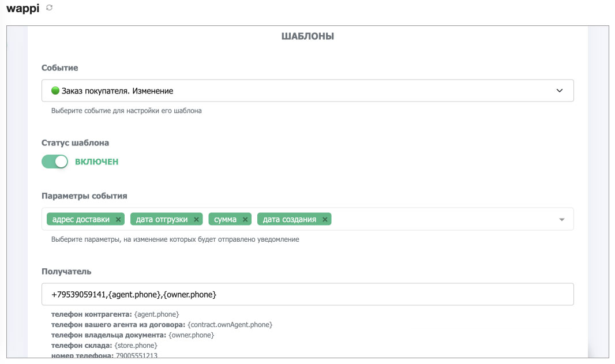Click the "телефон владельца документа" hint line
Screen dimensions: 615x364
(133, 335)
